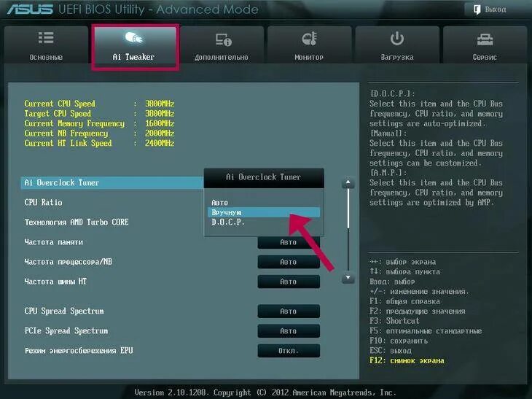Click the Дополнительно monitor info icon
The height and width of the screenshot is (399, 532).
tap(223, 39)
